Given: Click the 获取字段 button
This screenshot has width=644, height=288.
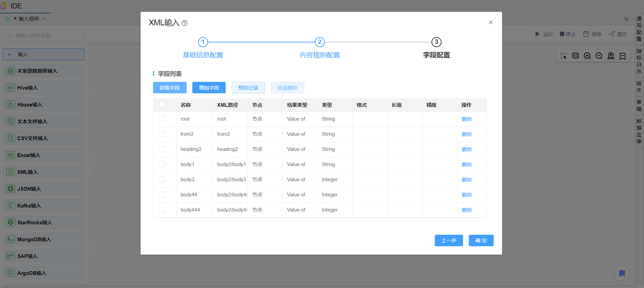Looking at the screenshot, I should point(169,88).
